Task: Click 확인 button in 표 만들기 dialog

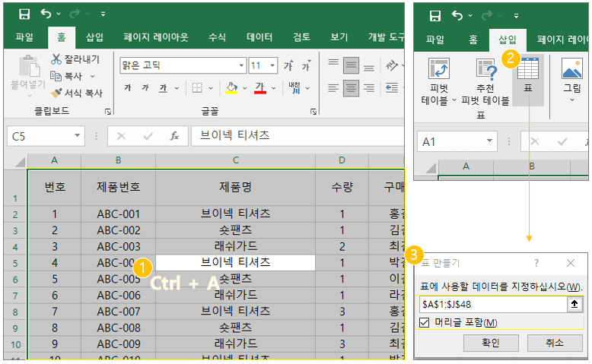Action: tap(491, 343)
